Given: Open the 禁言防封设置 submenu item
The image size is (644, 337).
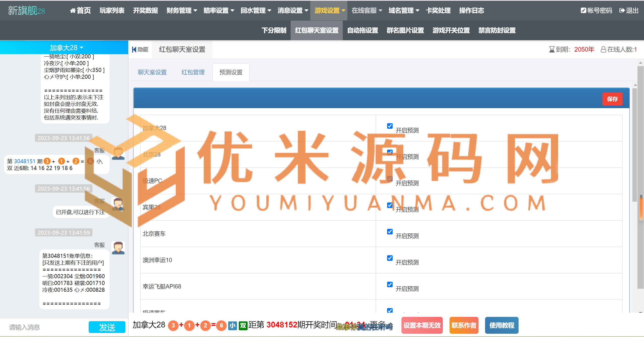Looking at the screenshot, I should [x=497, y=30].
